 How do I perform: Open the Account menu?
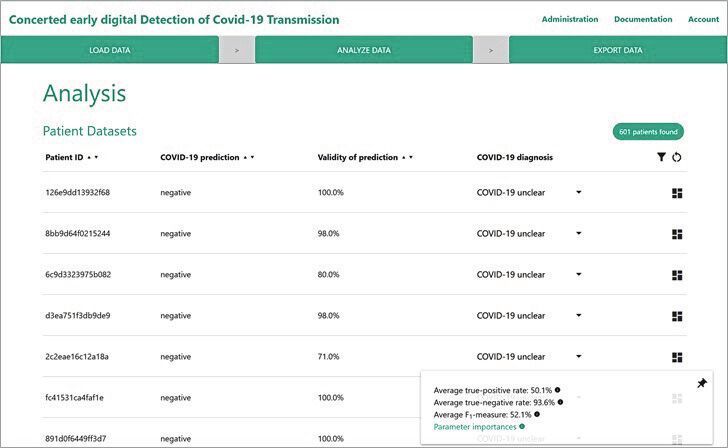click(703, 19)
